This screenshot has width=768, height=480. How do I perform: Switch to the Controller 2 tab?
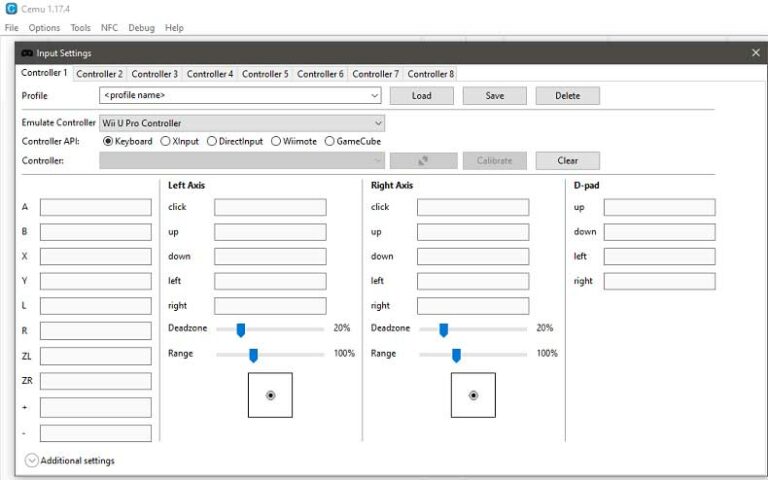click(x=99, y=74)
